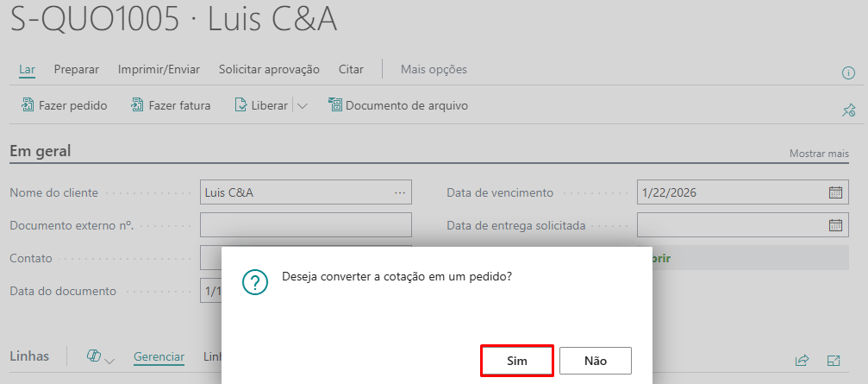Open calendar picker for Data de vencimento
The image size is (868, 384).
[x=835, y=192]
